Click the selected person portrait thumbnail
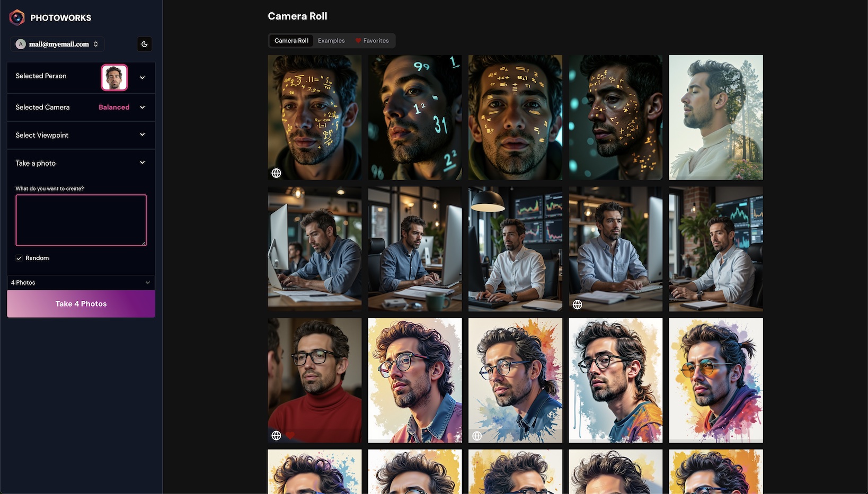This screenshot has height=494, width=868. click(x=114, y=77)
